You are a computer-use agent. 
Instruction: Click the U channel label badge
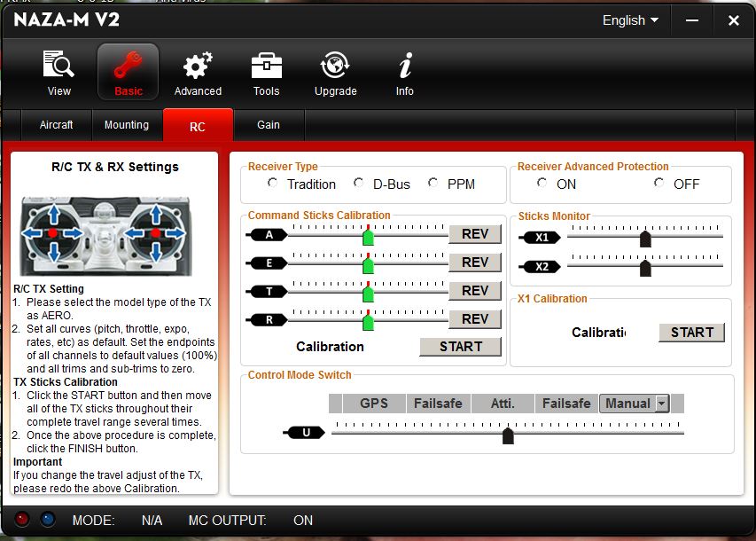[304, 433]
